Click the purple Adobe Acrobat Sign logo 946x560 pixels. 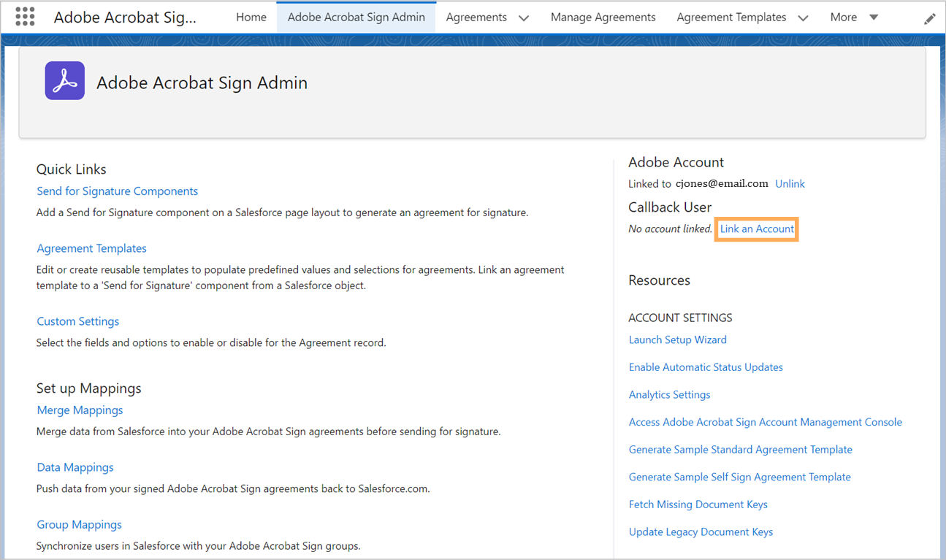click(x=64, y=80)
